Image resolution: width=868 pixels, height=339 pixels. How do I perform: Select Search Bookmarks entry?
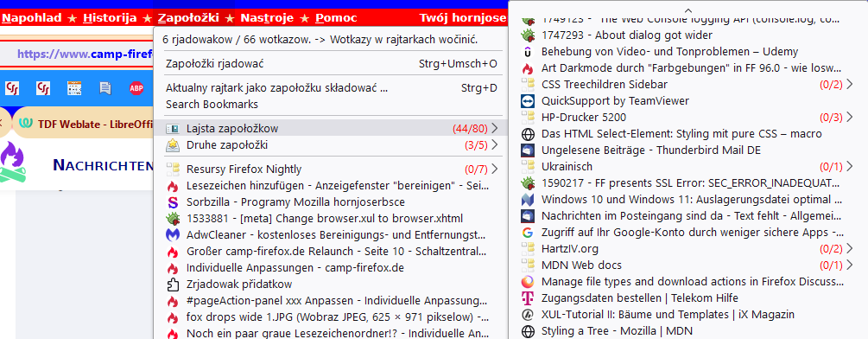coord(331,104)
